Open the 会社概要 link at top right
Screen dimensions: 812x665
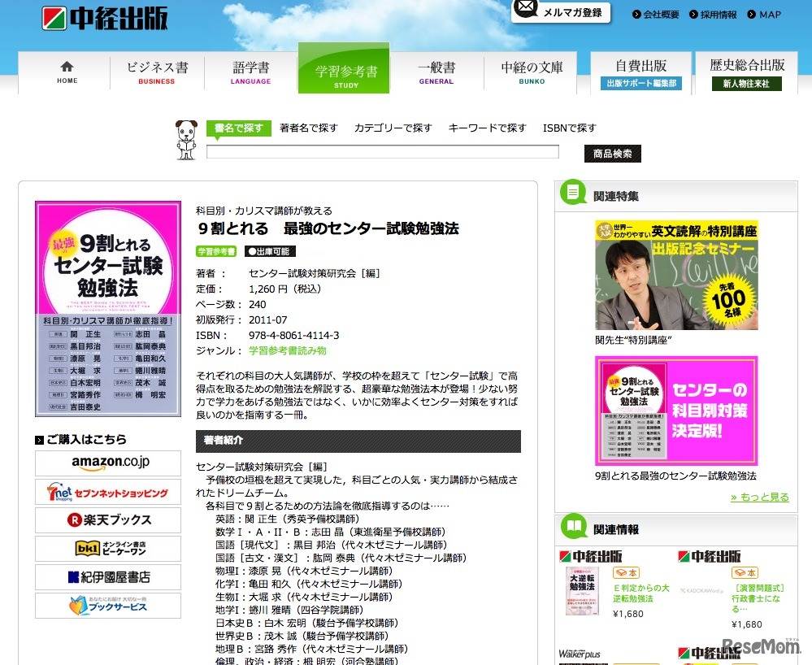(662, 14)
